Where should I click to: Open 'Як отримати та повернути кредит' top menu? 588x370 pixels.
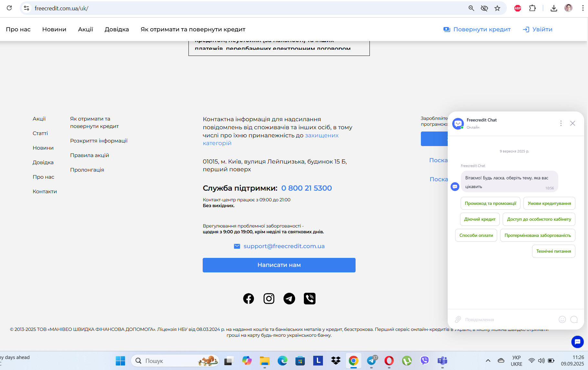(193, 29)
